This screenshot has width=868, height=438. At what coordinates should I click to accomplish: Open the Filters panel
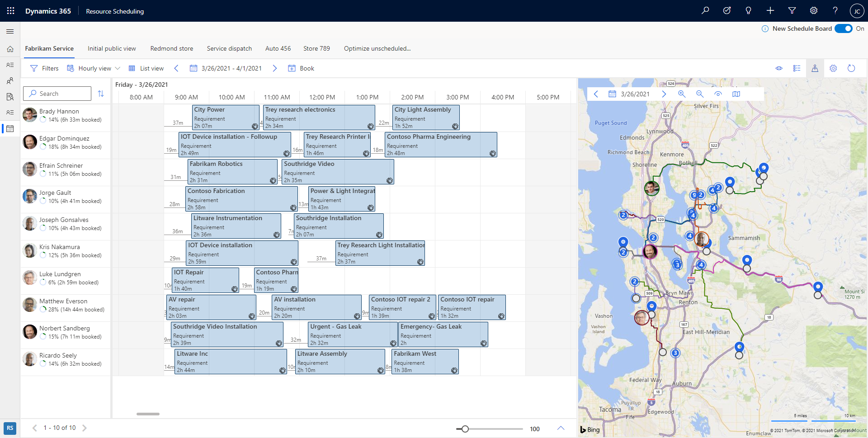point(44,68)
